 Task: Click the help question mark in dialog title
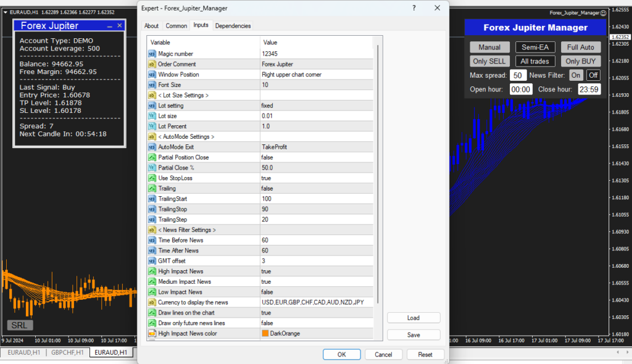[414, 8]
